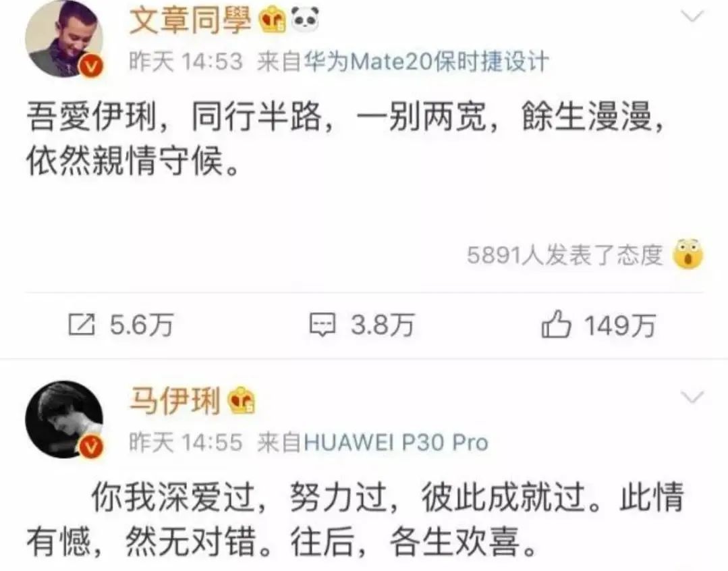Image resolution: width=728 pixels, height=571 pixels.
Task: Open the 你我深爱过 post text
Action: pos(355,519)
